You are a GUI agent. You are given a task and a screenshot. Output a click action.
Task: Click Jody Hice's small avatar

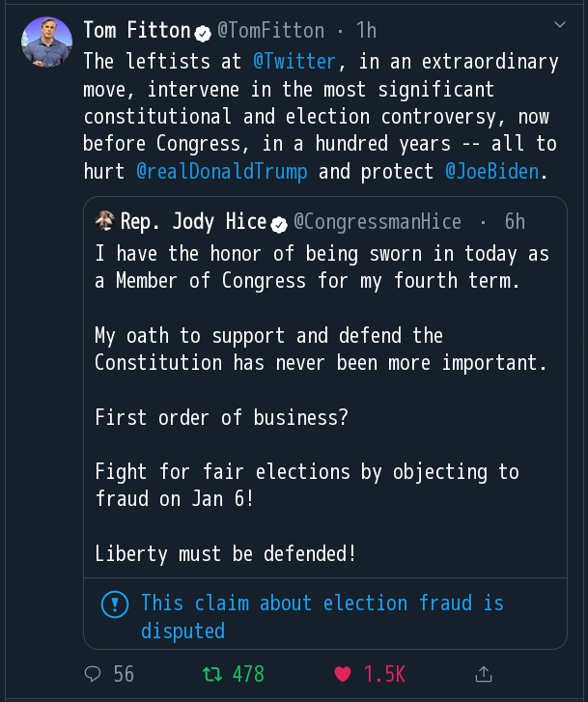tap(105, 222)
